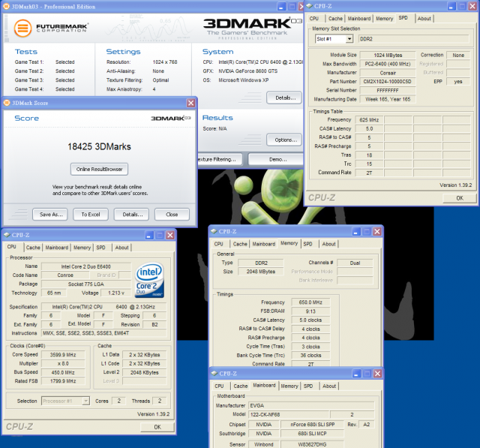Click the Name Intel Core 2 Duo E6400 value
The width and height of the screenshot is (480, 448).
tap(85, 266)
